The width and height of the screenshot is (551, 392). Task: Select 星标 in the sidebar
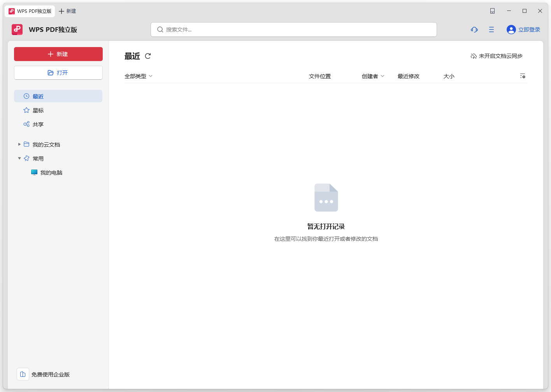coord(38,110)
